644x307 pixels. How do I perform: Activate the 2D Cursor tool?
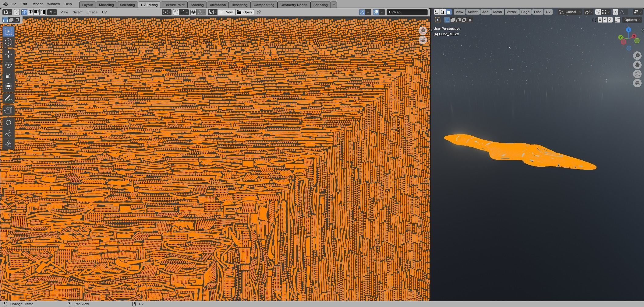pos(9,42)
